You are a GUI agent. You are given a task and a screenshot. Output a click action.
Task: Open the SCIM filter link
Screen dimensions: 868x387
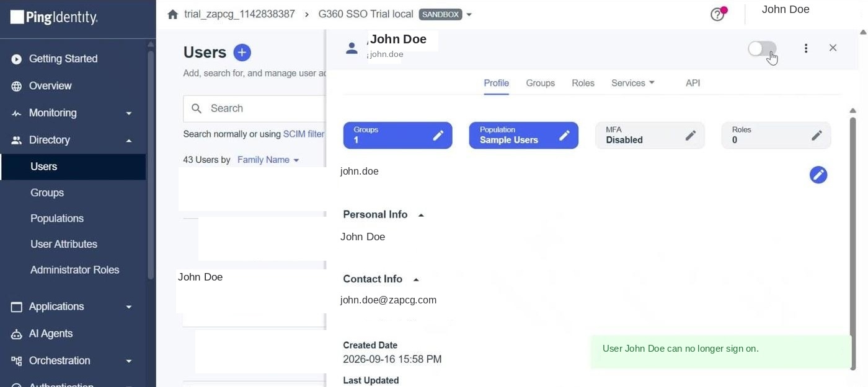click(304, 134)
